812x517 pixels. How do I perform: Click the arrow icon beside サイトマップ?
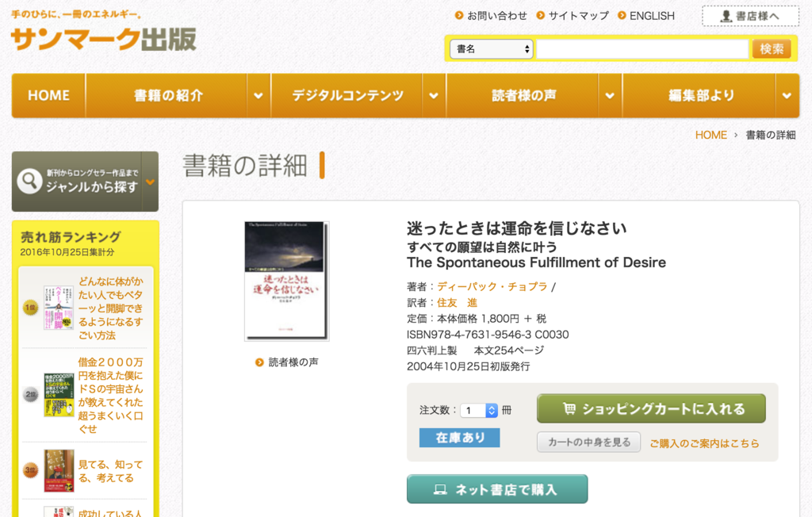coord(541,16)
